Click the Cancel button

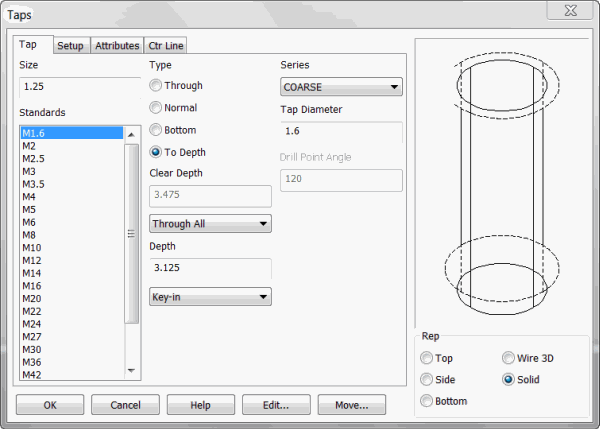[x=126, y=405]
